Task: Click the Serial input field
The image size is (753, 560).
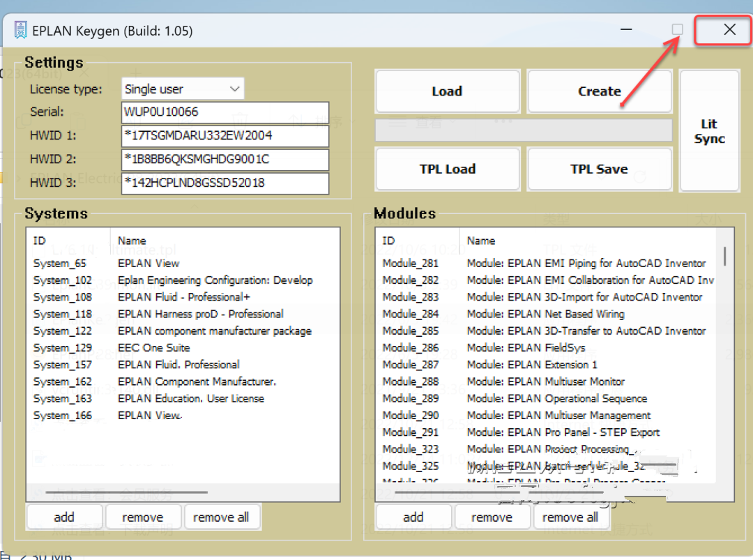Action: 225,112
